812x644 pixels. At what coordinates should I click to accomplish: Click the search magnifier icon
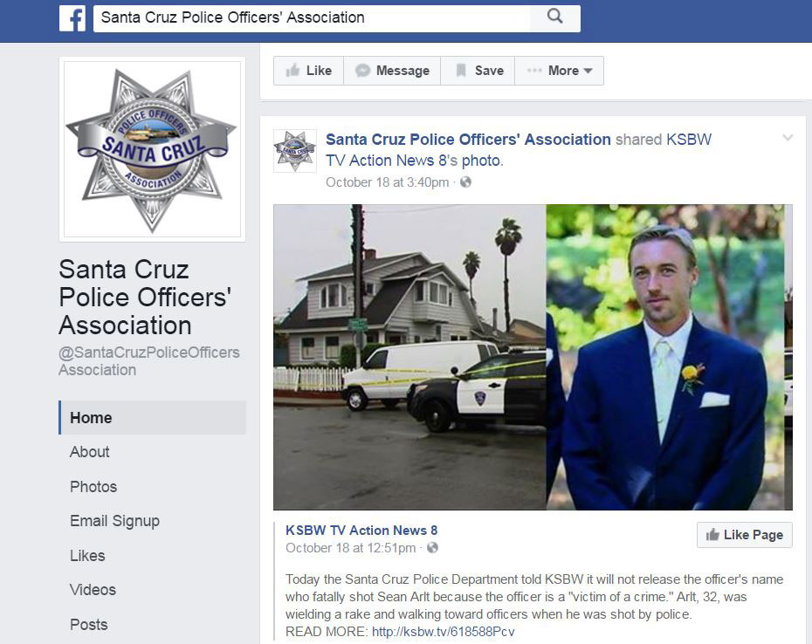click(x=555, y=17)
